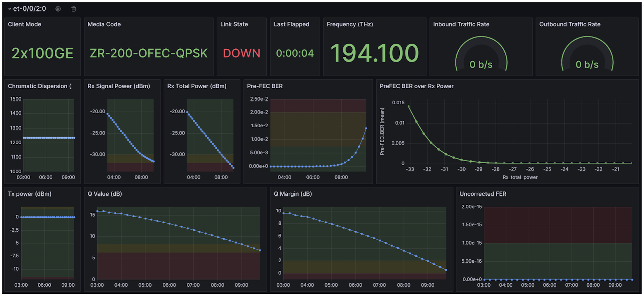The height and width of the screenshot is (297, 644).
Task: Open the Frequency (THz) panel title
Action: pyautogui.click(x=350, y=24)
